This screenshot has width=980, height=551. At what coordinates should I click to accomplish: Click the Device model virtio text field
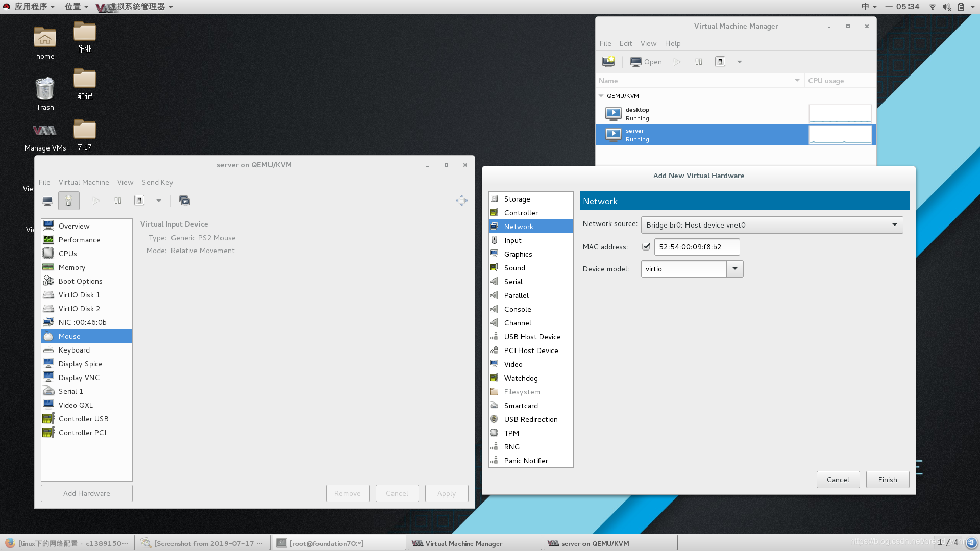click(683, 269)
